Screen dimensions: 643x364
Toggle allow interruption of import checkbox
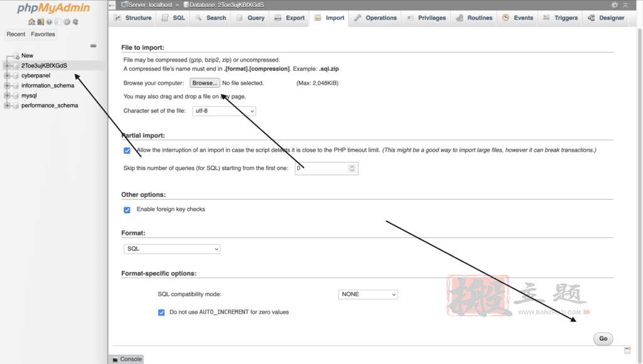(127, 151)
